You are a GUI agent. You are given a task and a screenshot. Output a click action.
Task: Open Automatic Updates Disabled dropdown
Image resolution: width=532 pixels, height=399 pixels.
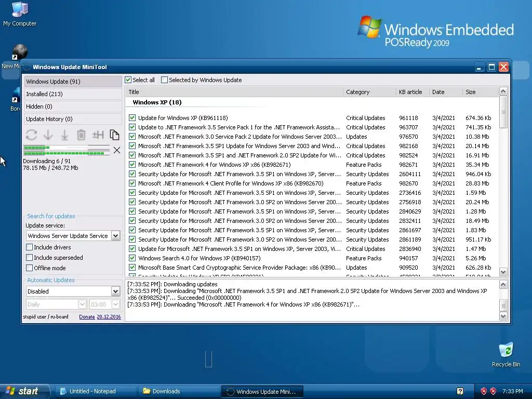[x=115, y=291]
